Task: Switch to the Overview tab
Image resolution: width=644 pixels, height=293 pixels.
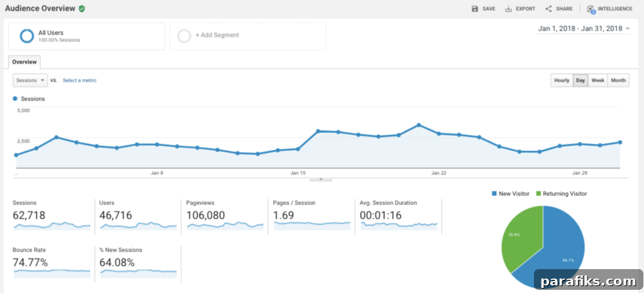Action: (25, 62)
